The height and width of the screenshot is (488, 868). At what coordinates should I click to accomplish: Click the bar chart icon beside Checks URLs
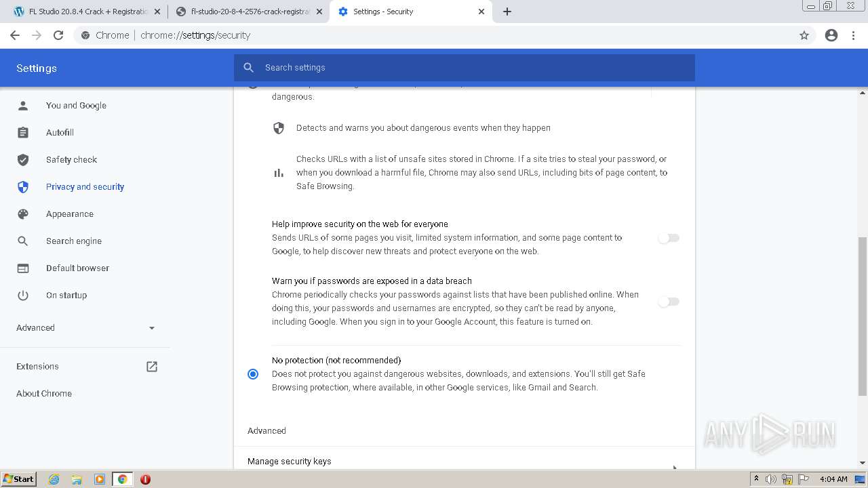click(x=279, y=173)
